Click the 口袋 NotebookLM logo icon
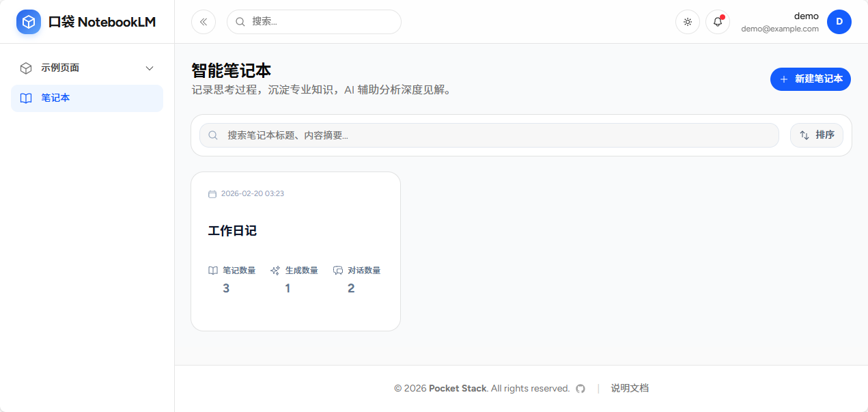The image size is (868, 412). (28, 21)
